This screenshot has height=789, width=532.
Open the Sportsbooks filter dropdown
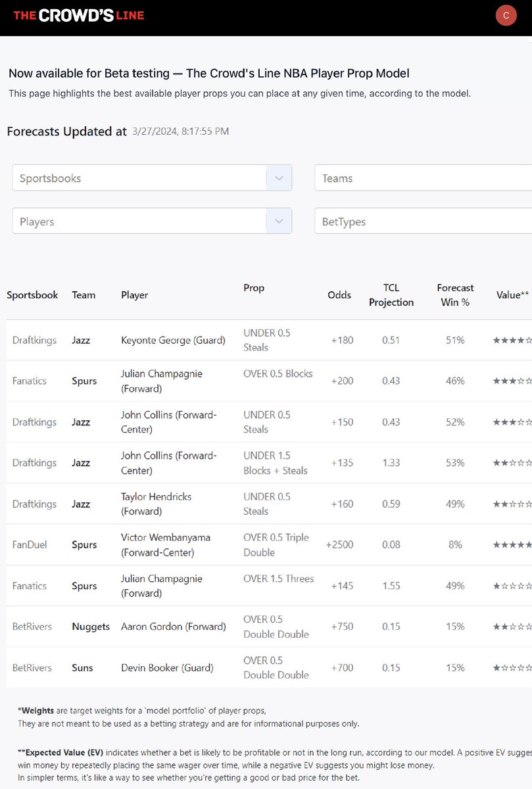tap(152, 178)
